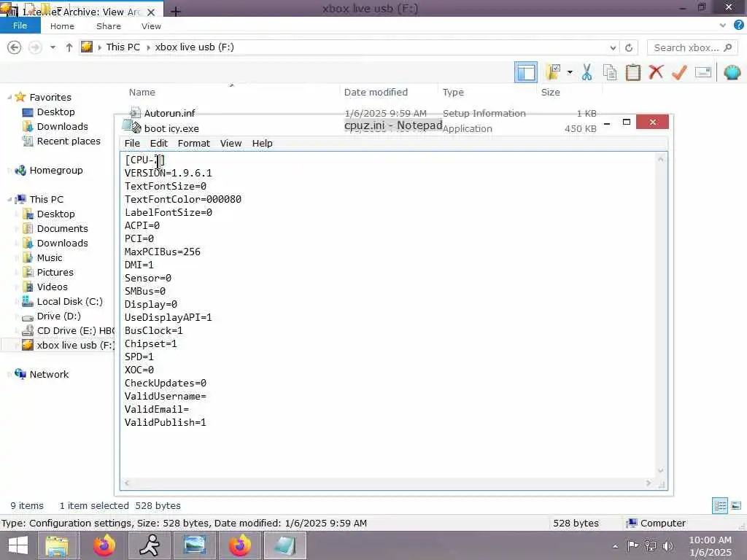Switch to the Share ribbon tab
This screenshot has width=747, height=560.
[x=109, y=26]
